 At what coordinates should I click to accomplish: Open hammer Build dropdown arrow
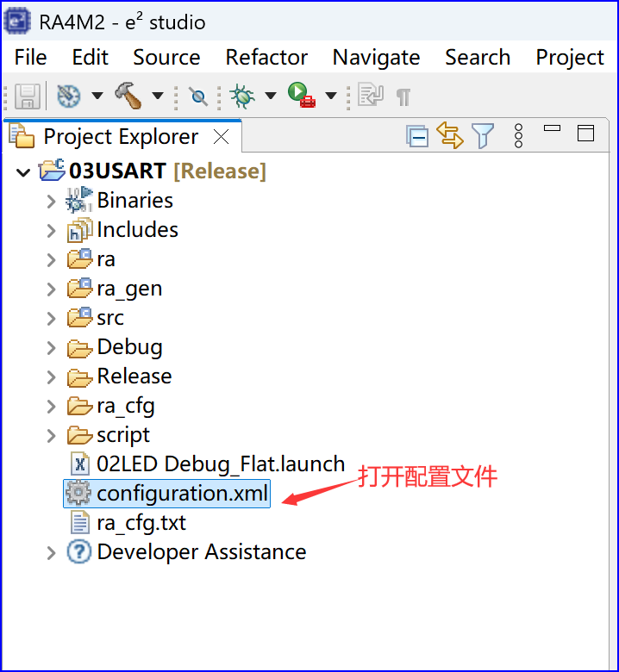(x=158, y=95)
